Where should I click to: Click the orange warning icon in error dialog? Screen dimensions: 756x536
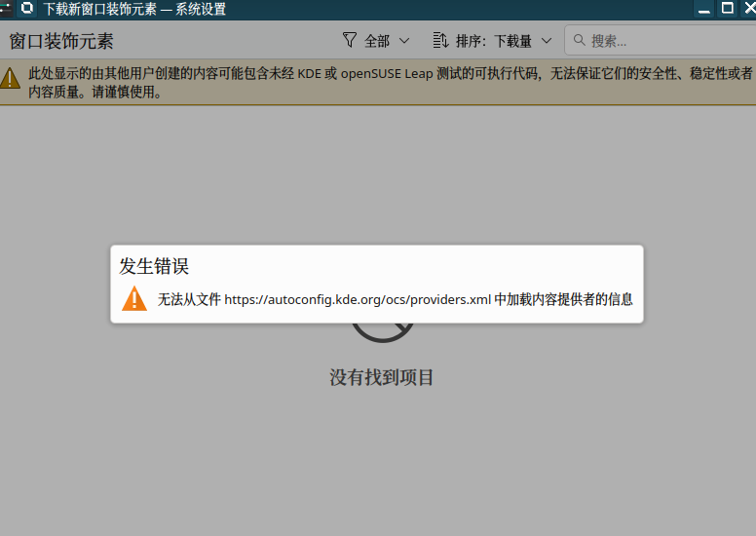click(x=134, y=299)
